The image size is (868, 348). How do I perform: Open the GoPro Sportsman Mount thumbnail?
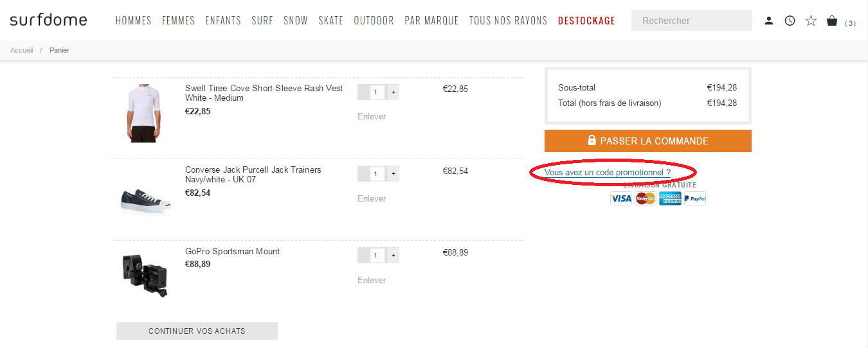point(145,274)
